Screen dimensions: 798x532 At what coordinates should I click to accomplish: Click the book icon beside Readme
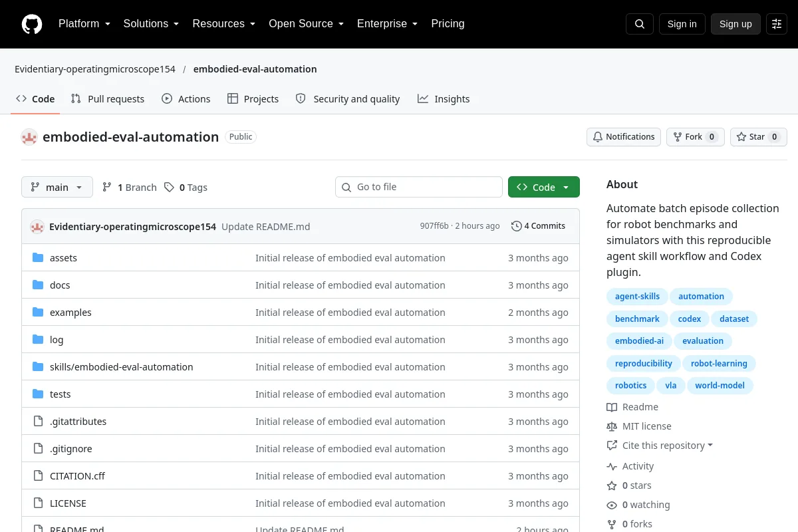(612, 407)
